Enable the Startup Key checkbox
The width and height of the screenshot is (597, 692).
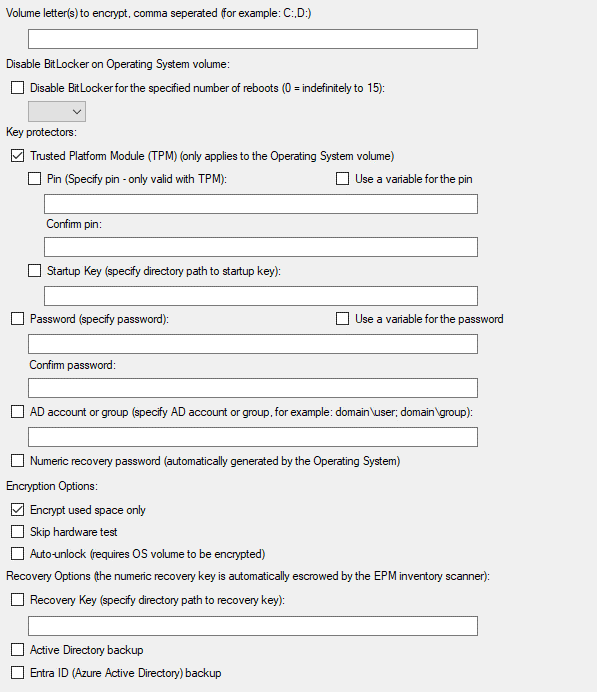pyautogui.click(x=34, y=270)
